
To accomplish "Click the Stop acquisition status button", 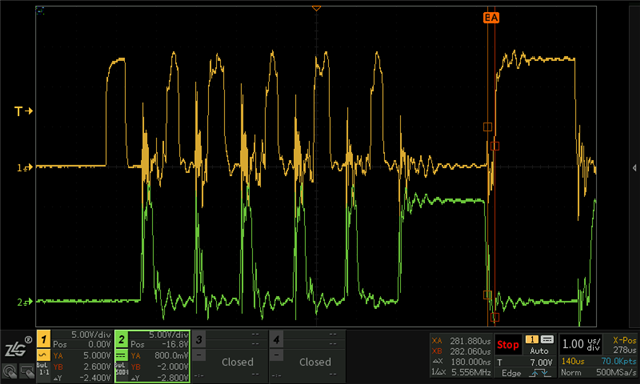I will coord(508,345).
